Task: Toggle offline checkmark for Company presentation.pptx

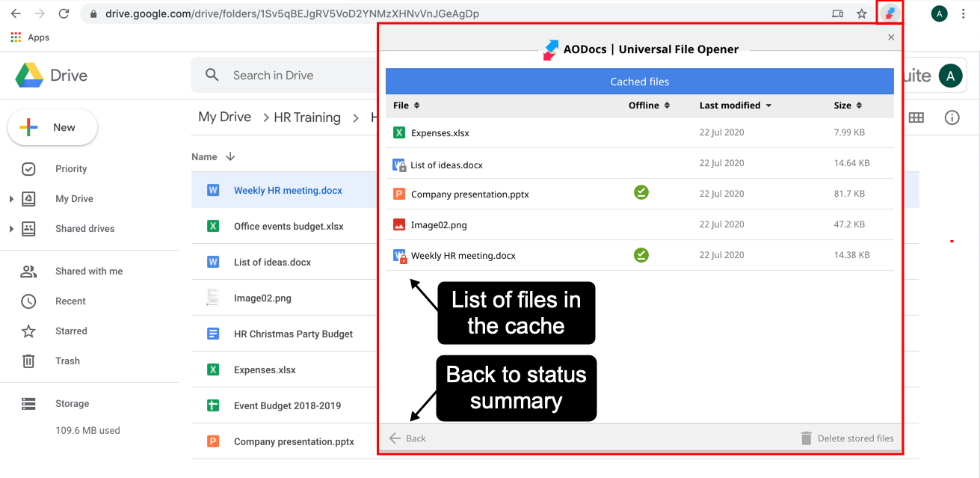Action: [x=641, y=193]
